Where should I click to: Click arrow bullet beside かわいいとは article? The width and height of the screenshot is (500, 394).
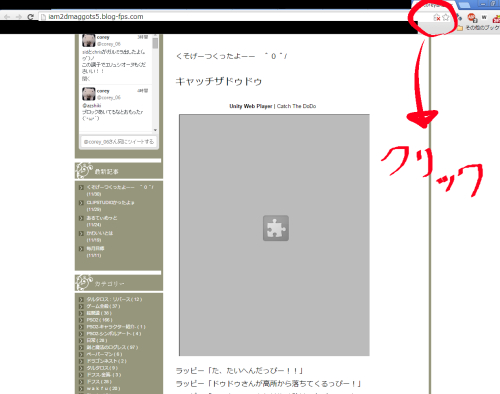tap(81, 233)
